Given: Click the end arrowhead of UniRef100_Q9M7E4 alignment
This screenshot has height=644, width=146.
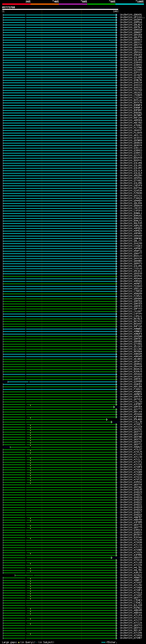Looking at the screenshot, I should point(114,407).
